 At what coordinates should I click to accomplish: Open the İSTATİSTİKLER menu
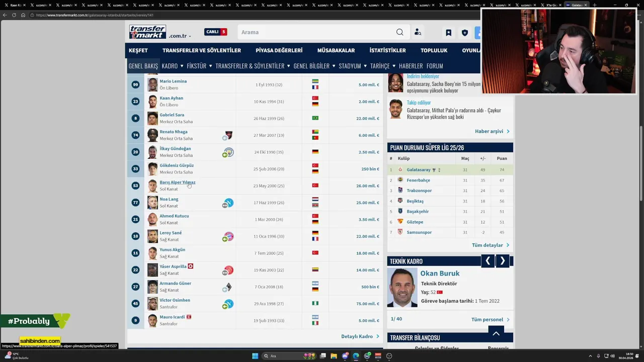(387, 50)
